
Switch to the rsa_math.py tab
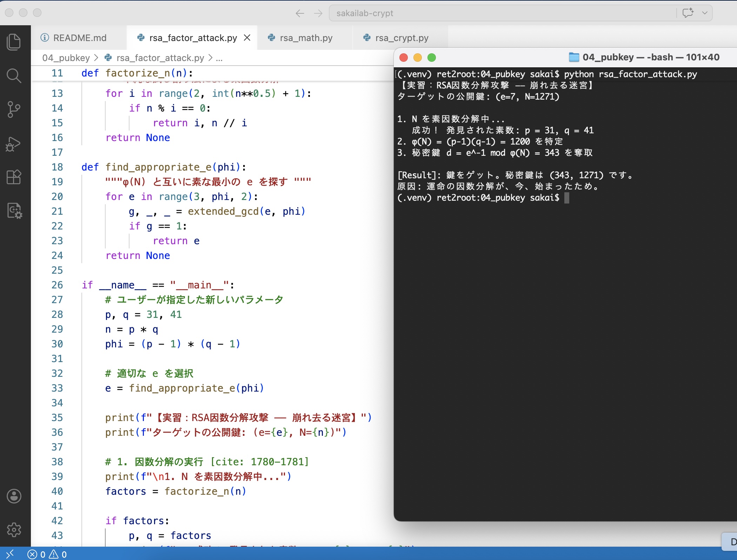click(306, 38)
